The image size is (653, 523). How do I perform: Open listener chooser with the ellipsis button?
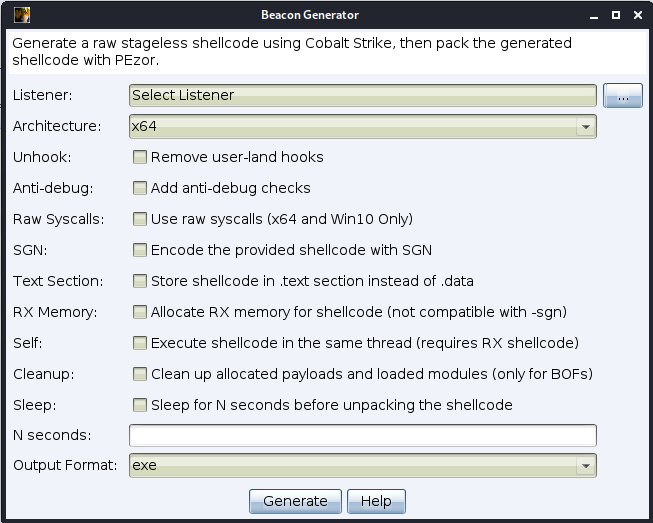[x=623, y=95]
